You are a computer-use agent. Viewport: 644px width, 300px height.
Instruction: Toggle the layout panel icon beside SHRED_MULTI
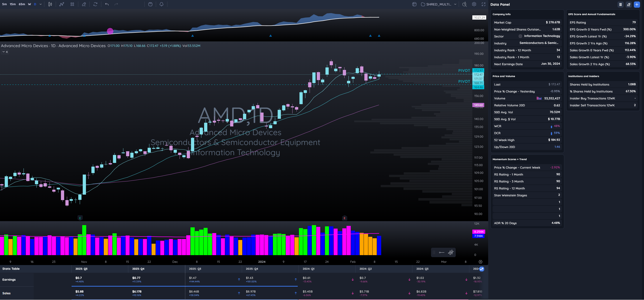(x=414, y=4)
